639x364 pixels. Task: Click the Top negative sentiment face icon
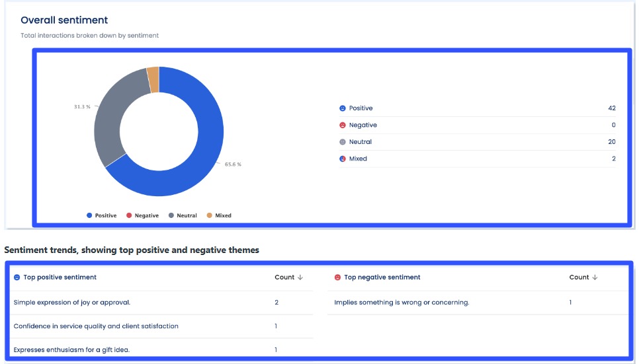point(337,277)
